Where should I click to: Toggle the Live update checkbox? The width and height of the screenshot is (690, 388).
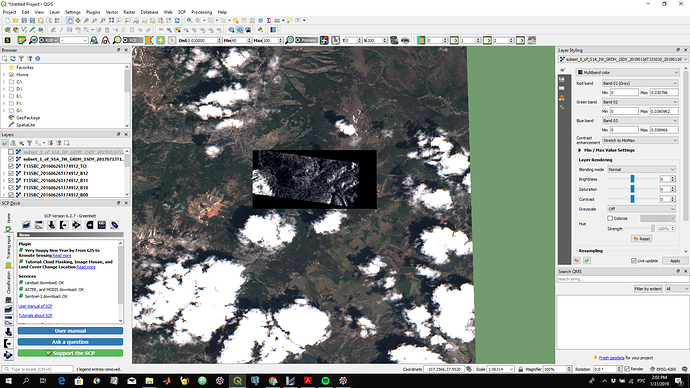[x=634, y=261]
